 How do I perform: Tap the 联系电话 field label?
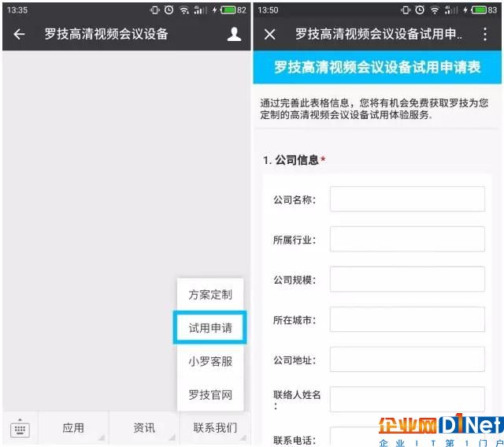[x=295, y=440]
